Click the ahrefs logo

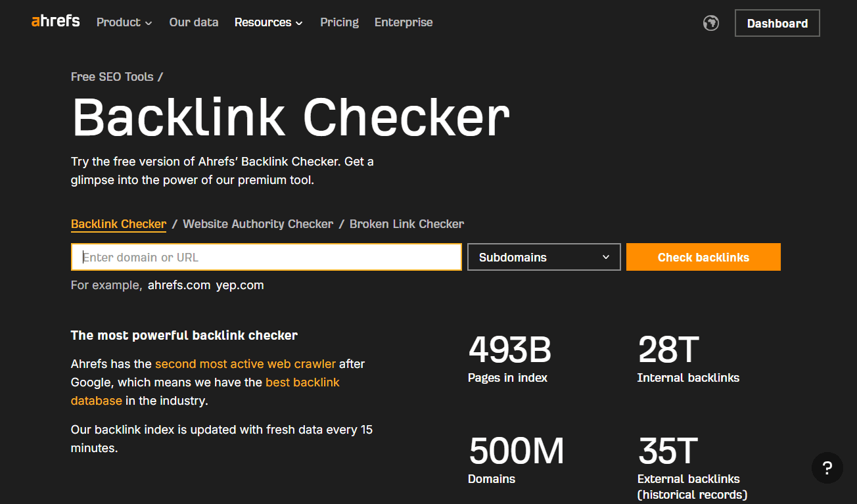point(55,20)
